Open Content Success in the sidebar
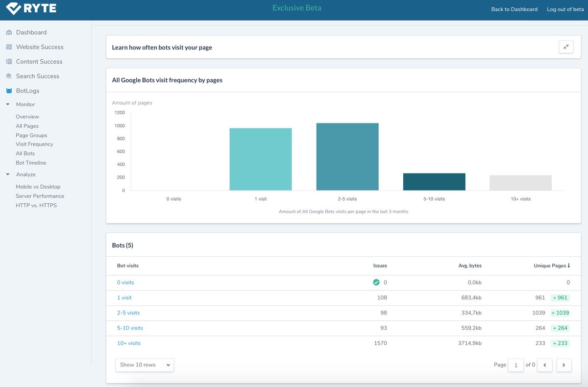Image resolution: width=588 pixels, height=387 pixels. [39, 62]
